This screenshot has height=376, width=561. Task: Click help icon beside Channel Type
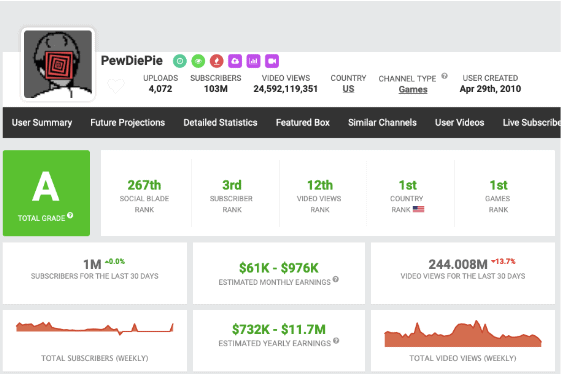coord(444,76)
